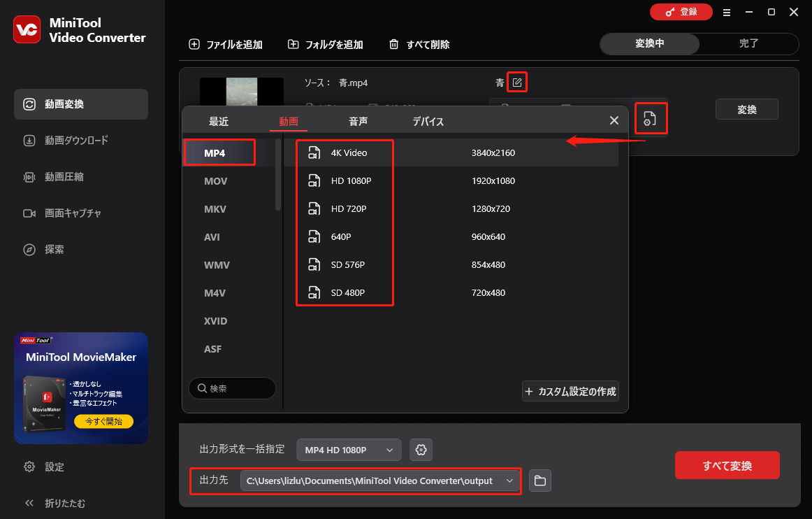Click the search magnifier icon in format panel
This screenshot has height=519, width=812.
pos(203,388)
